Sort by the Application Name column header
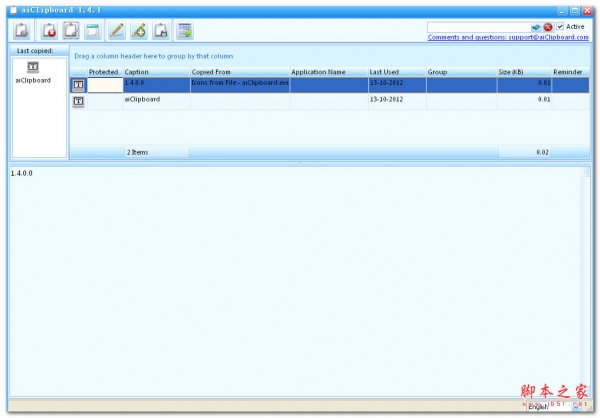This screenshot has height=418, width=600. [329, 72]
